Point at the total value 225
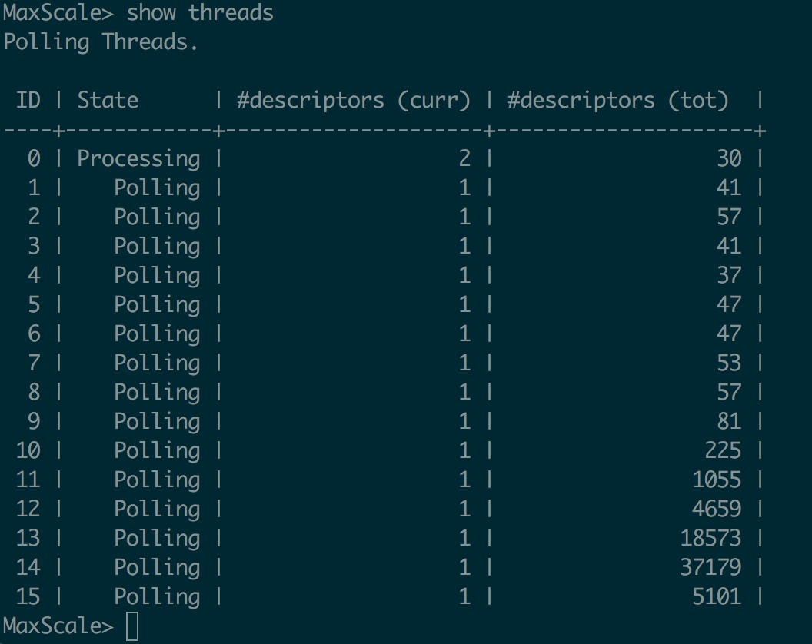The image size is (812, 644). click(x=723, y=450)
